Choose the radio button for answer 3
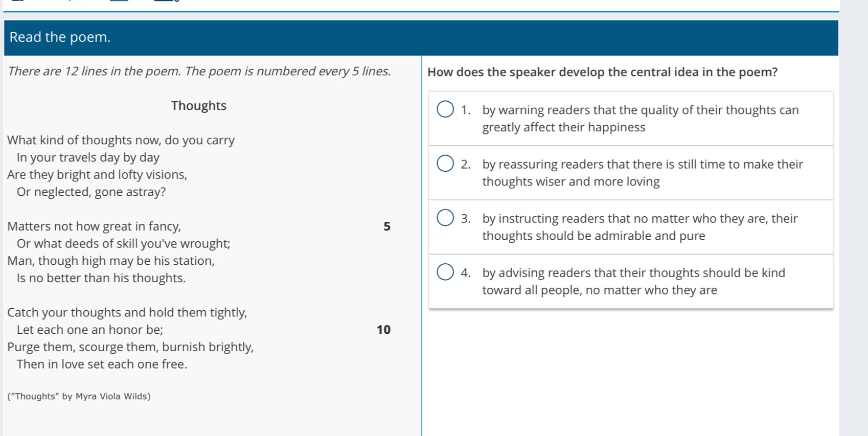 tap(445, 217)
